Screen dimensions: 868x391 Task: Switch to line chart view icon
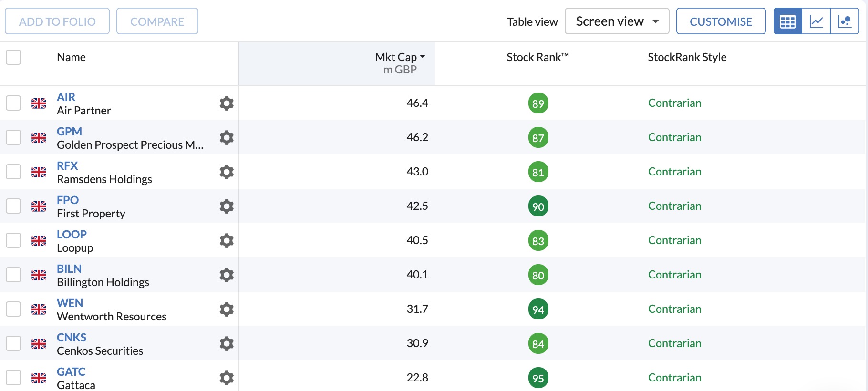click(816, 21)
